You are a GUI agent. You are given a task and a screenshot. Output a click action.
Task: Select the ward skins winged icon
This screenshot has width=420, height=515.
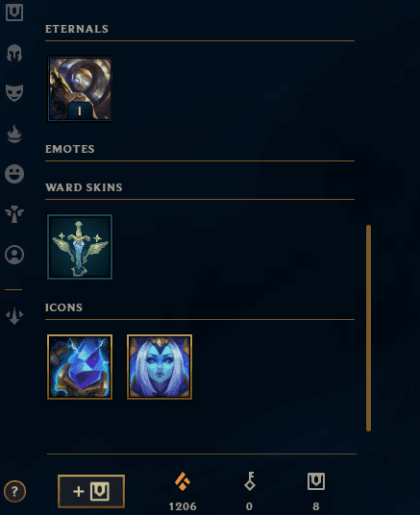[x=14, y=214]
